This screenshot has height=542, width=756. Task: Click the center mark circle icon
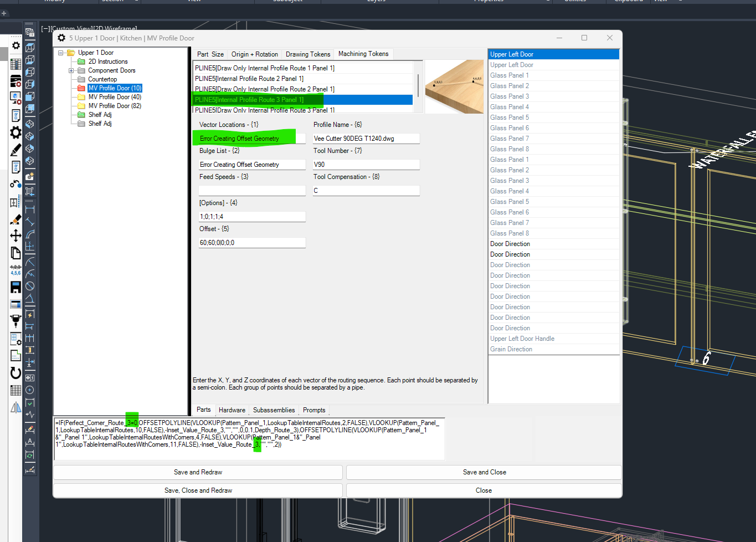[30, 390]
